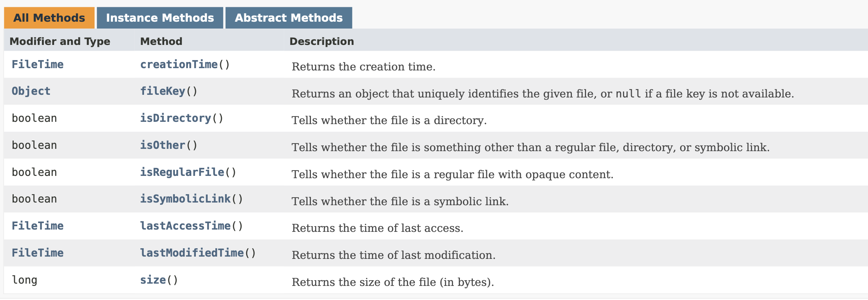Open the FileTime return type for lastModifiedTime
Screen dimensions: 868x300
[x=37, y=252]
